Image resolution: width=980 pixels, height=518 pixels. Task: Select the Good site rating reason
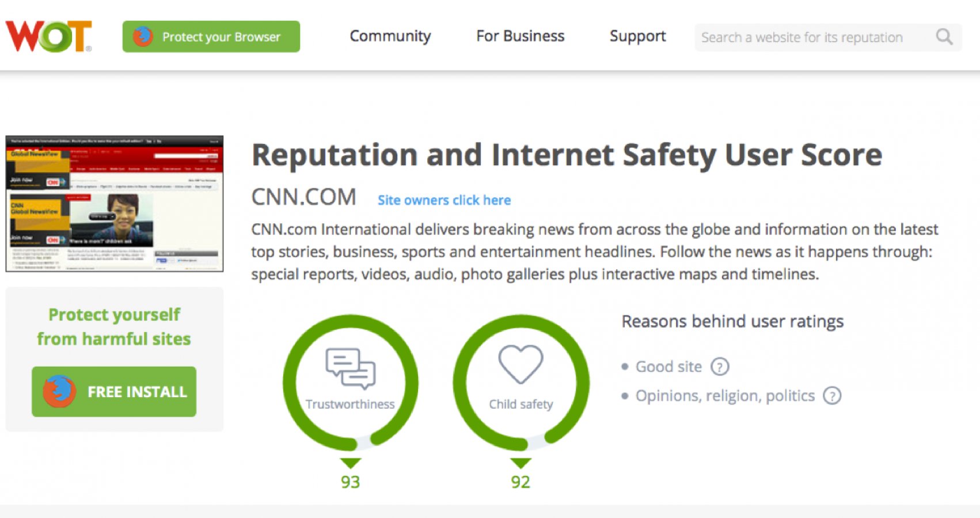(668, 367)
